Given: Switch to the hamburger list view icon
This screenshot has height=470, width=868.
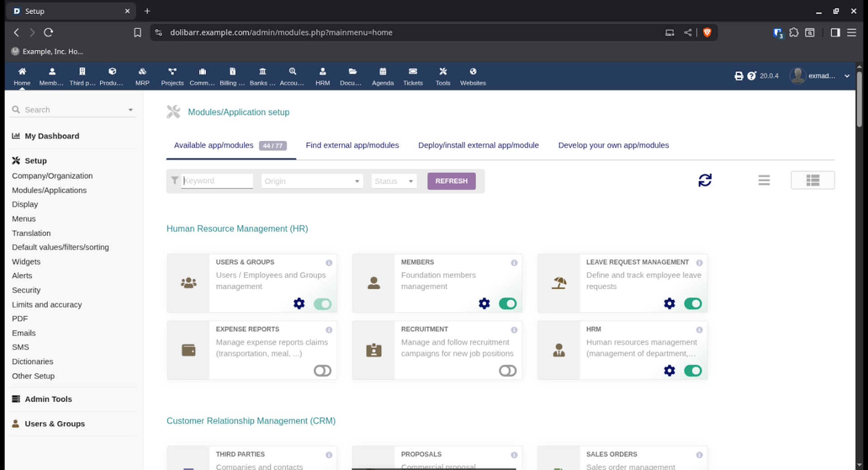Looking at the screenshot, I should point(764,180).
